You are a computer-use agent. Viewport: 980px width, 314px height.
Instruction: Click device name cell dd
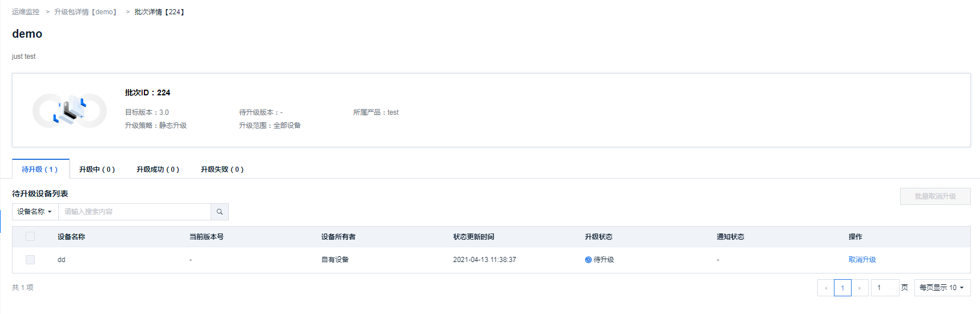coord(62,260)
